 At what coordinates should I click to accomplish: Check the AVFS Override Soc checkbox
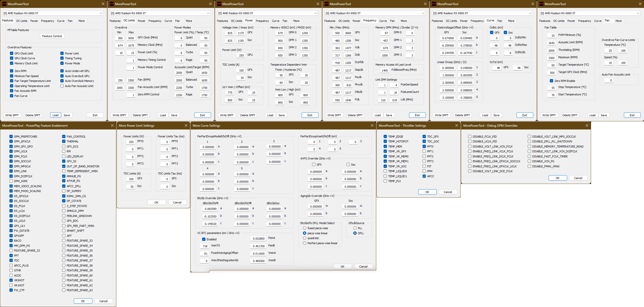348,165
